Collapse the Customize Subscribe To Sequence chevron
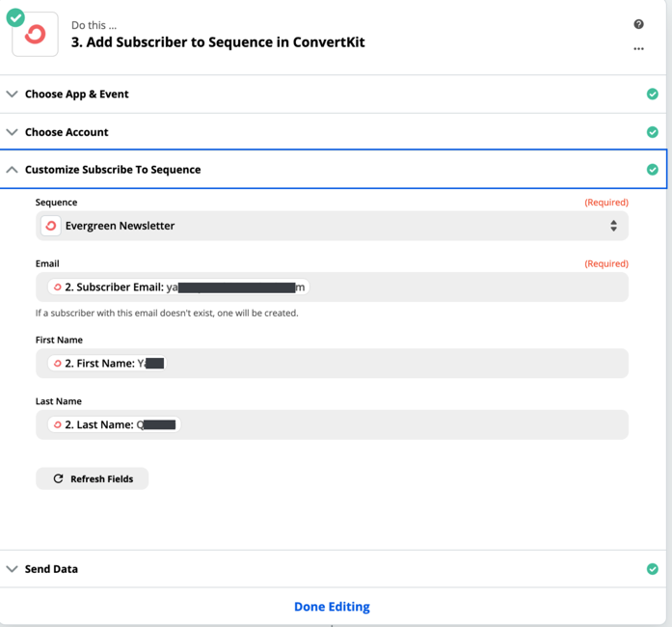This screenshot has width=672, height=627. point(12,170)
